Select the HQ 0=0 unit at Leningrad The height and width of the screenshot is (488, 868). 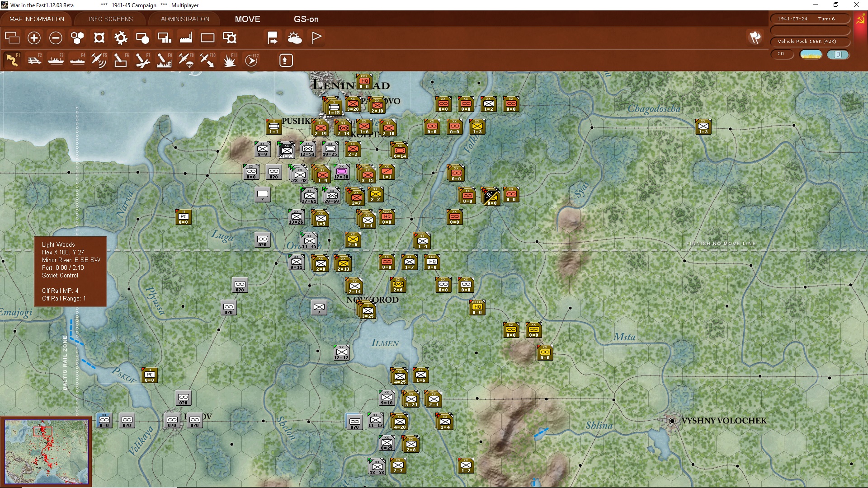364,82
